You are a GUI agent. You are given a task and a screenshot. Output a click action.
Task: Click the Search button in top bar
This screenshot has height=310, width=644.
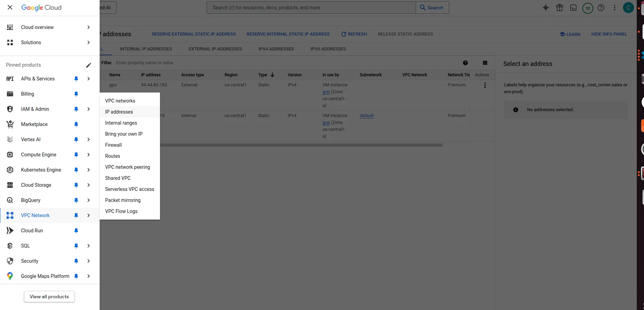click(432, 8)
